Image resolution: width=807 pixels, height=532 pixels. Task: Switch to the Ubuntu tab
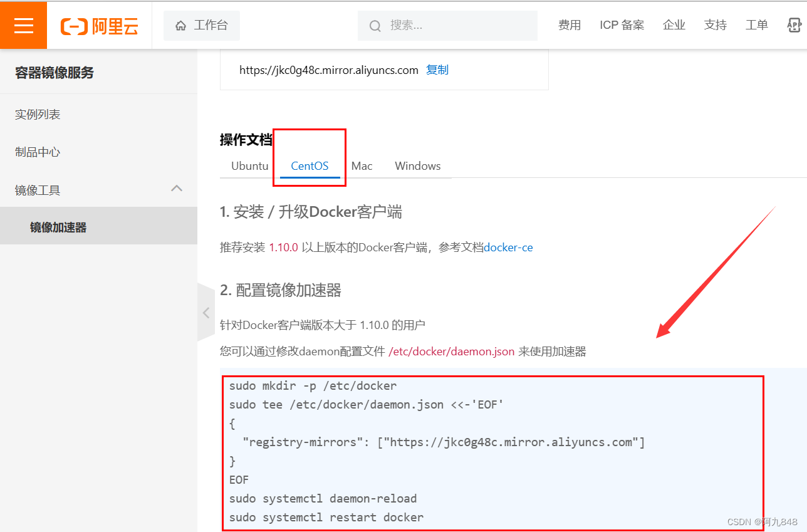(249, 165)
